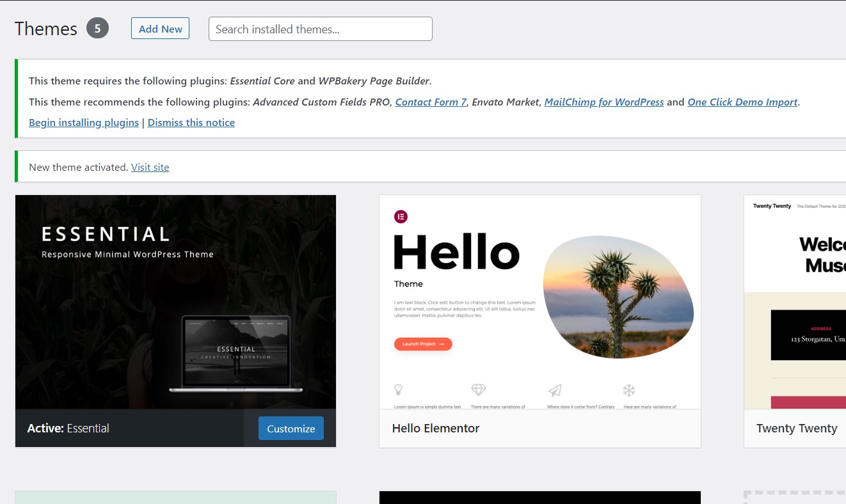Click the laptop mockup in Essential thumbnail
The width and height of the screenshot is (846, 504).
coord(236,354)
